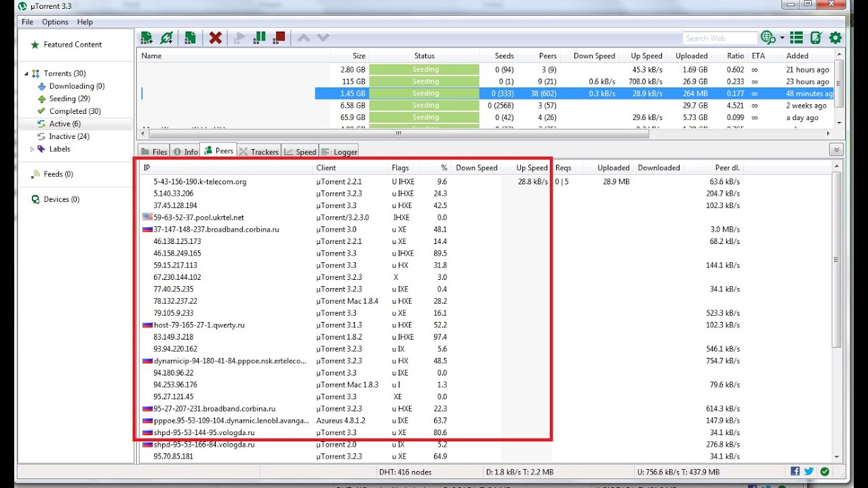This screenshot has width=868, height=488.
Task: Click the Search Web input field
Action: tap(720, 39)
